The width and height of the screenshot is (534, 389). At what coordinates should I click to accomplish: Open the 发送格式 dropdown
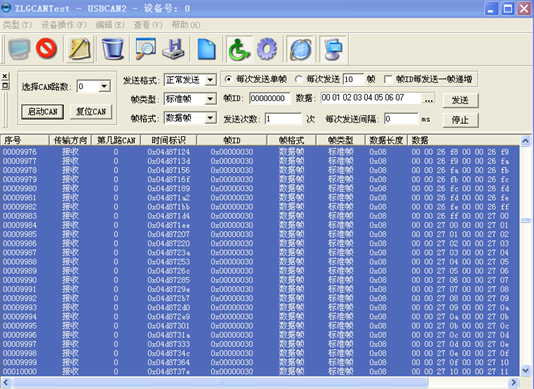click(x=210, y=80)
